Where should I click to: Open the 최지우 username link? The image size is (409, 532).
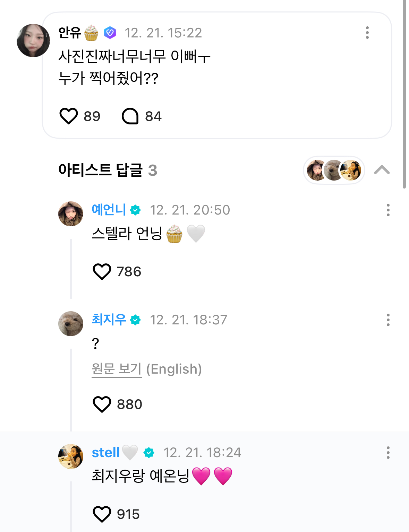109,320
